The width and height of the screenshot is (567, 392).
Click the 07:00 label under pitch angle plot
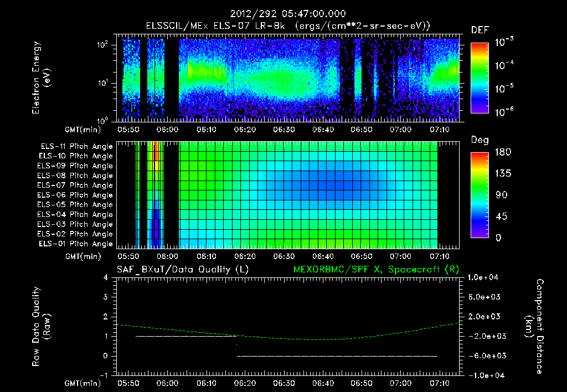coord(400,256)
